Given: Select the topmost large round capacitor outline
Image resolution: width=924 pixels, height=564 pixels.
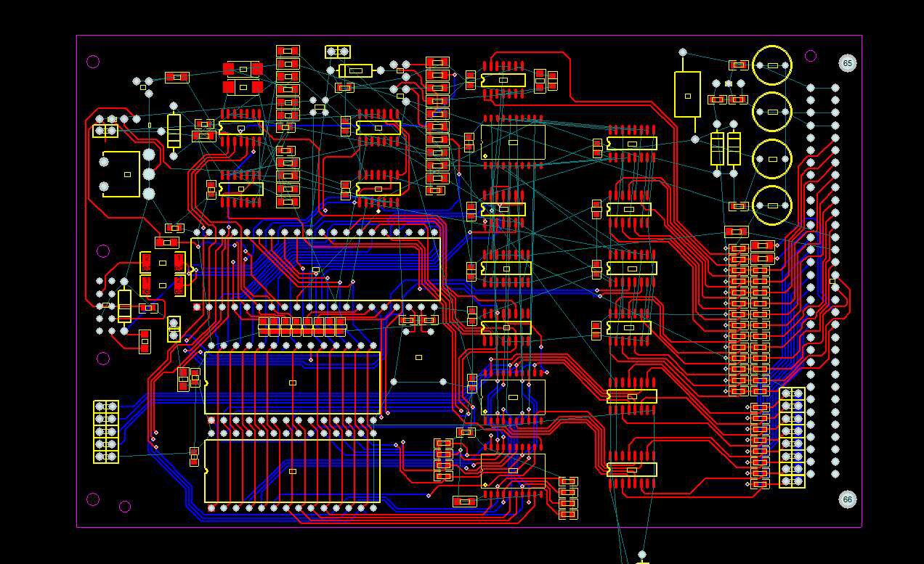Looking at the screenshot, I should tap(772, 65).
